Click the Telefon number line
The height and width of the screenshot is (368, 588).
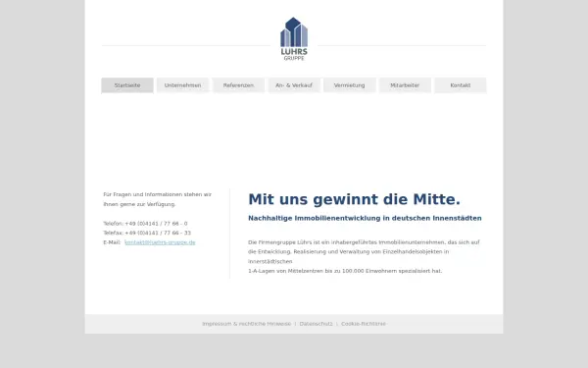click(x=145, y=224)
